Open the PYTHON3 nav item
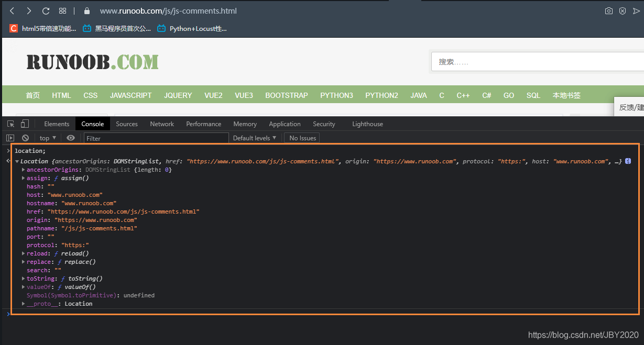 click(337, 95)
